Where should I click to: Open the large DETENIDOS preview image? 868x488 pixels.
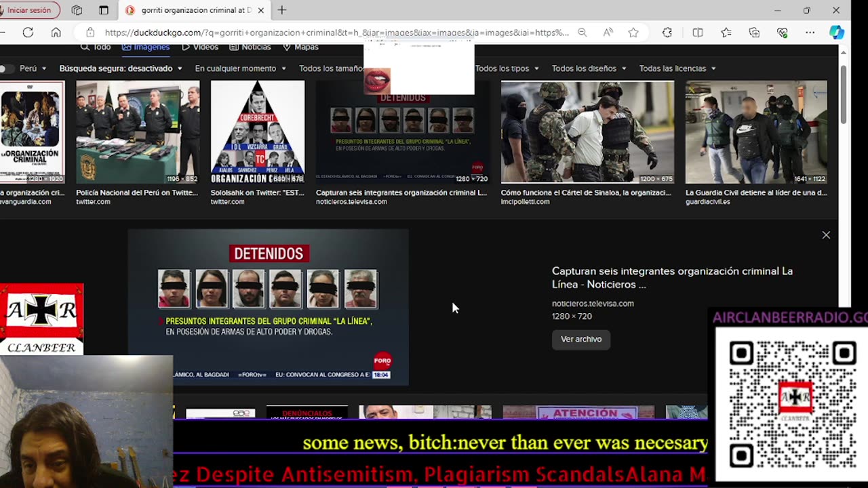pos(269,308)
